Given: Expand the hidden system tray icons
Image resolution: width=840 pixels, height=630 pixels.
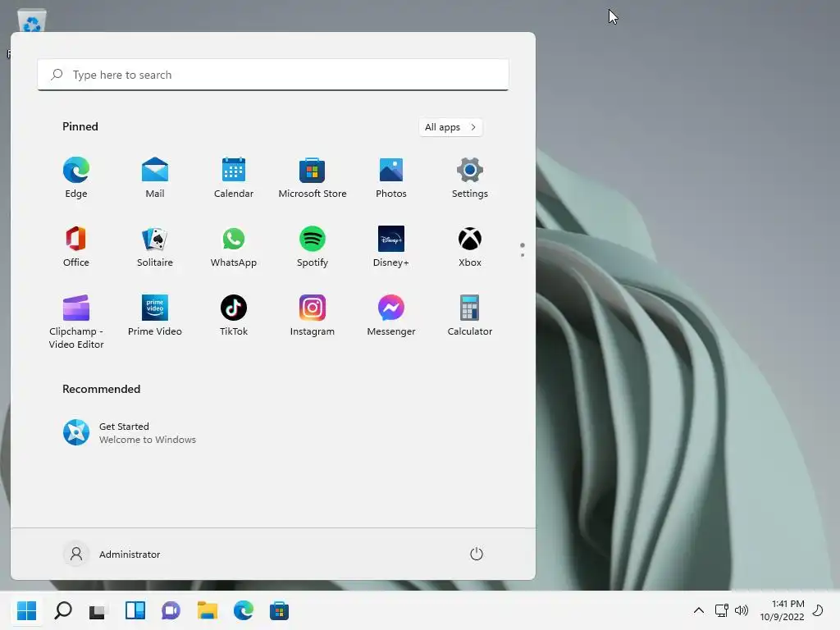Looking at the screenshot, I should point(699,610).
